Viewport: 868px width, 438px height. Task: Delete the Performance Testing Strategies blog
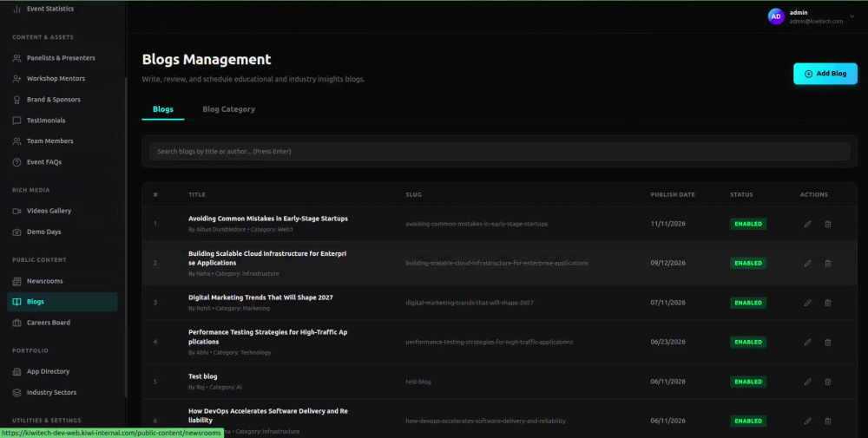coord(827,343)
